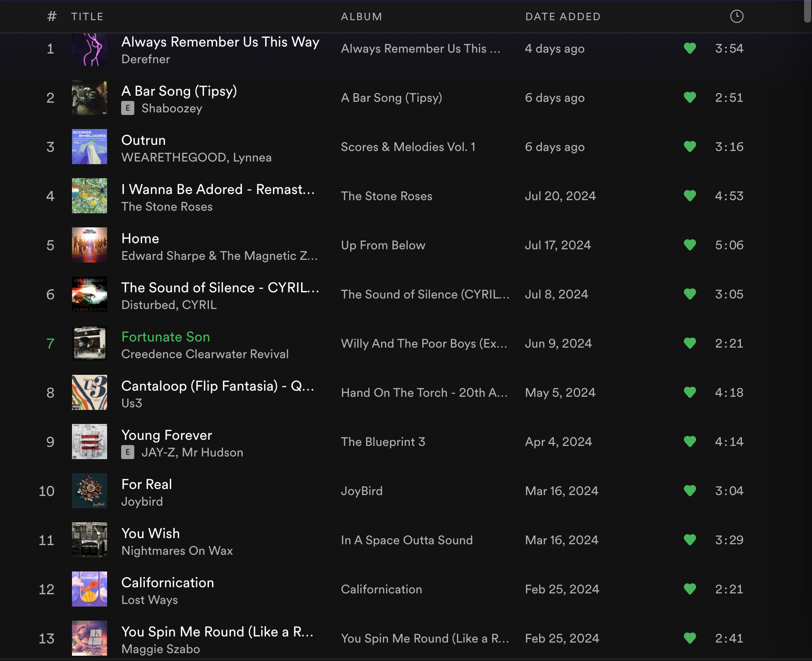Open album The Blueprint 3
This screenshot has width=812, height=661.
(383, 442)
